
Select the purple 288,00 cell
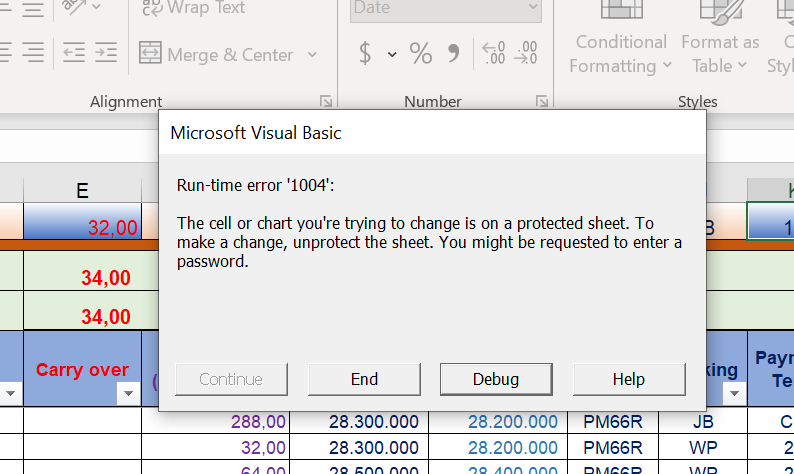(x=216, y=421)
